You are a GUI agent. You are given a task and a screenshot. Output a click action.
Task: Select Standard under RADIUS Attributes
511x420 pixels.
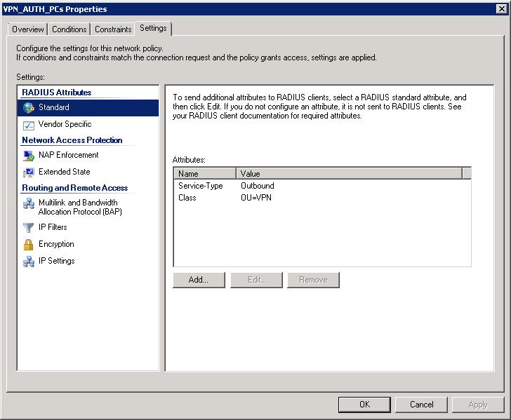pyautogui.click(x=88, y=108)
